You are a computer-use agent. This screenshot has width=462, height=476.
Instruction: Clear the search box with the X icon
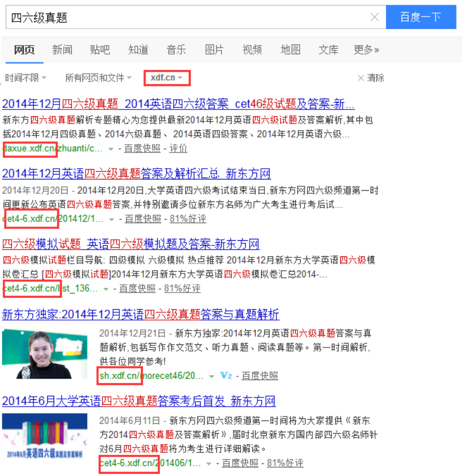[375, 17]
